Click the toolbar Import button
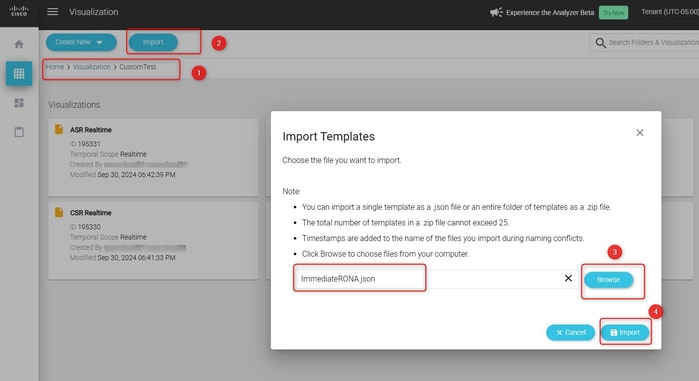Image resolution: width=699 pixels, height=381 pixels. tap(153, 42)
